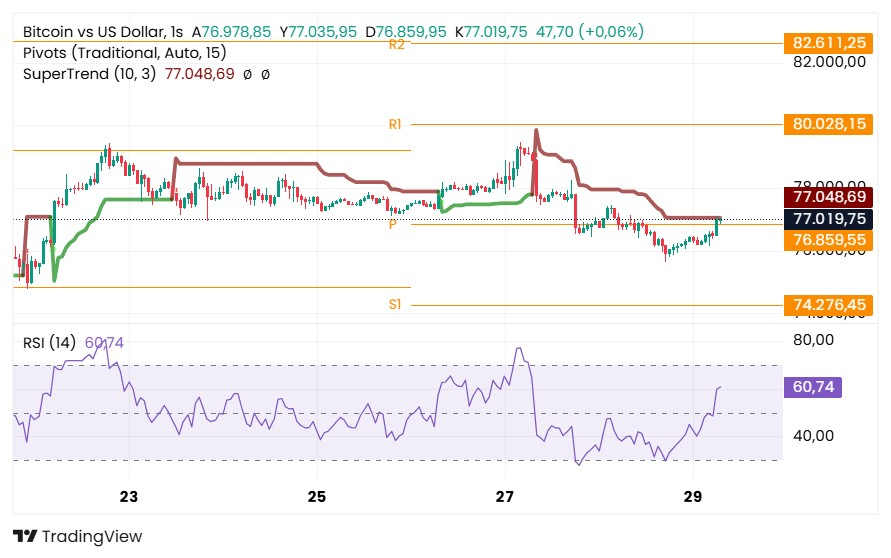Viewport: 891px width, 558px height.
Task: Select the Bitcoin vs US Dollar title
Action: [x=103, y=32]
